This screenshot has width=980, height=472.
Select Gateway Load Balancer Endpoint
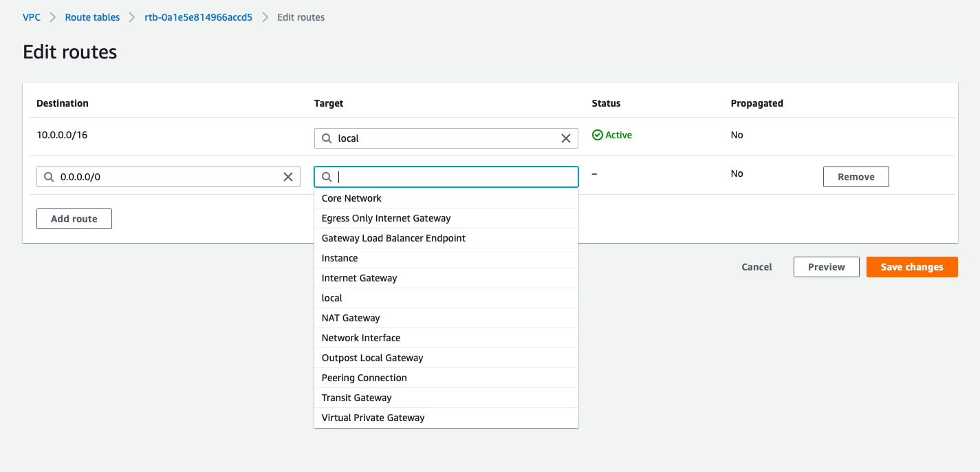[x=393, y=238]
